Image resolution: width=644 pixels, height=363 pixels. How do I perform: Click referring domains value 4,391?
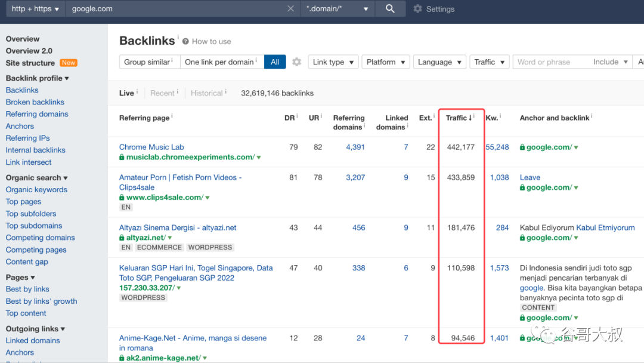(x=355, y=147)
